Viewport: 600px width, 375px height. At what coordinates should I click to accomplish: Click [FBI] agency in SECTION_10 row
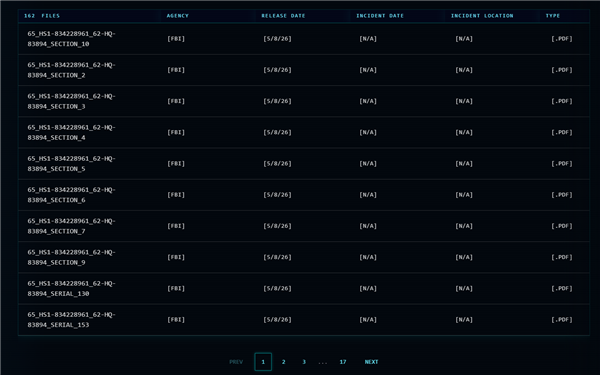coord(176,39)
